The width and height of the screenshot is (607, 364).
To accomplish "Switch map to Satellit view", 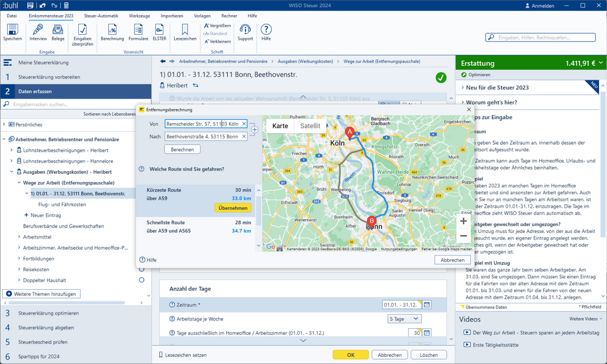I will [310, 126].
